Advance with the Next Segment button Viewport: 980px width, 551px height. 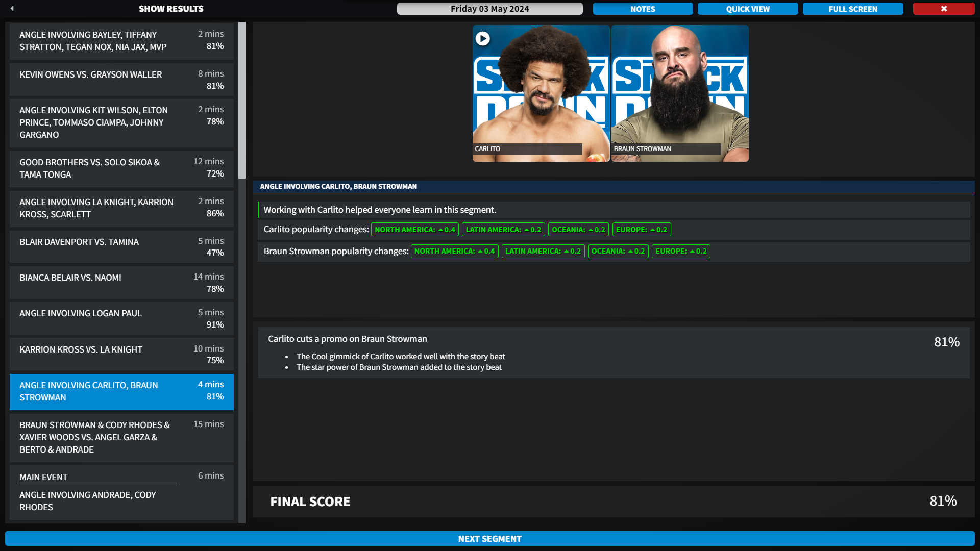[489, 539]
